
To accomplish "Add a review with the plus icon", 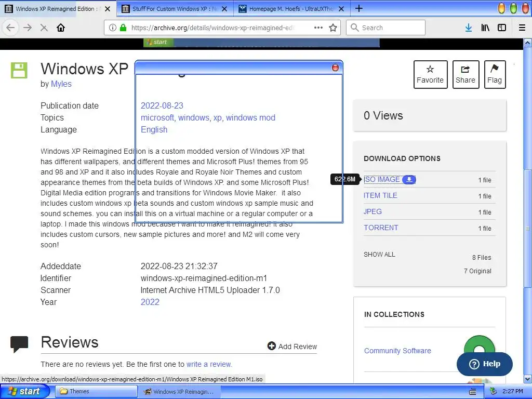I will [x=271, y=346].
